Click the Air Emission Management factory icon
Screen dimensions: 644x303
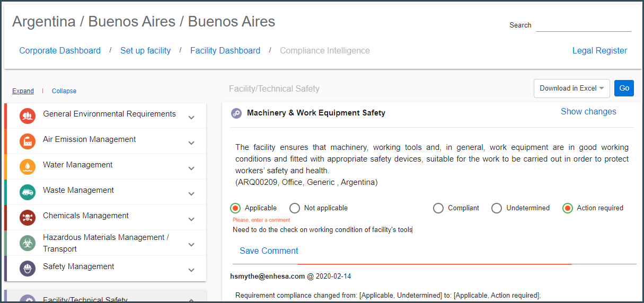[28, 141]
